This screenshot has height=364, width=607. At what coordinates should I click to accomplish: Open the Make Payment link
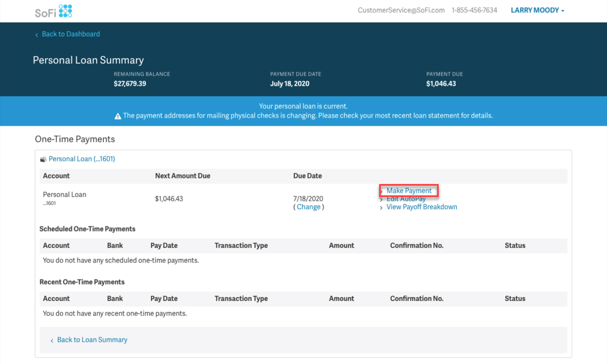pos(409,191)
